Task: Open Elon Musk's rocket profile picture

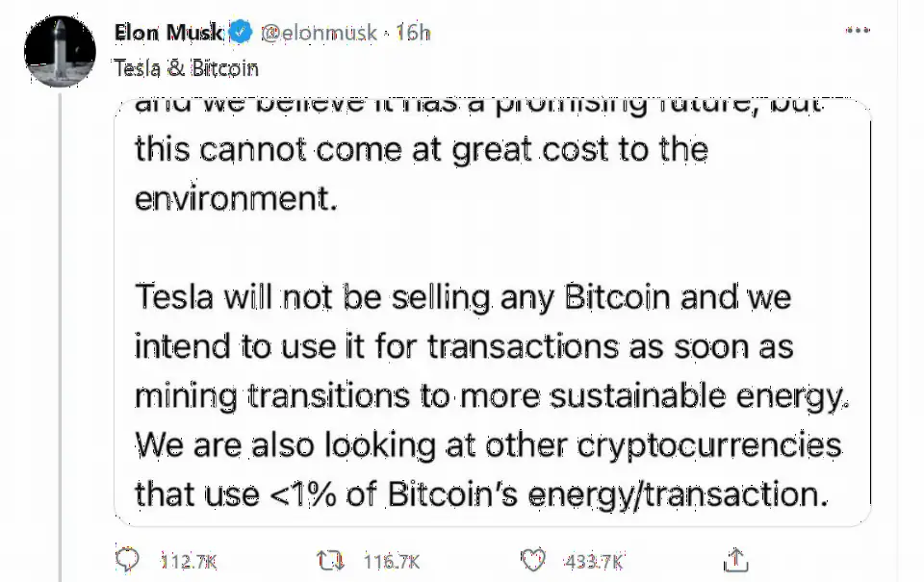Action: click(60, 52)
